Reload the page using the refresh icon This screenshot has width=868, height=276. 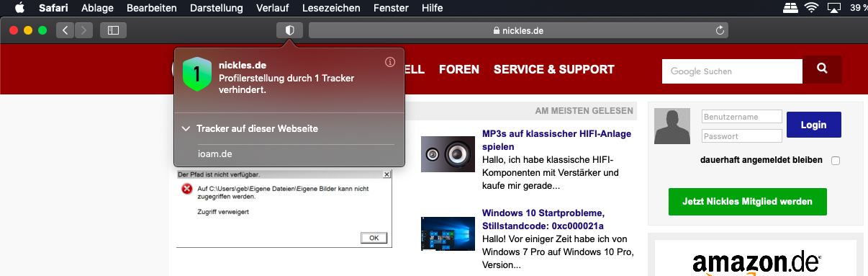click(719, 30)
